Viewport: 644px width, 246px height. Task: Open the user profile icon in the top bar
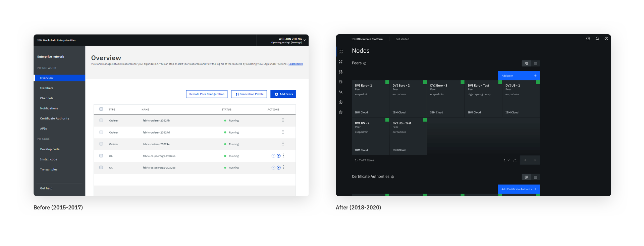click(606, 39)
